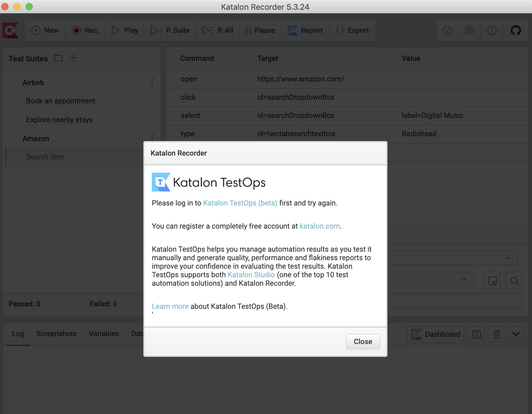Click the Katalon TestOps logo in dialog
Screen dimensions: 532x414
point(209,182)
